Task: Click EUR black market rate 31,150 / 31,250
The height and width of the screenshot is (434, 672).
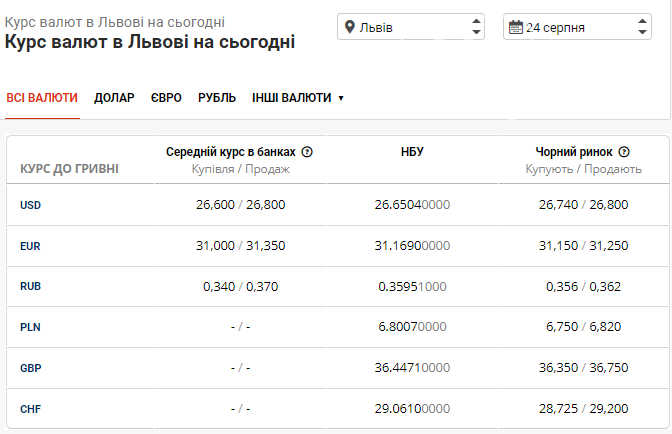Action: point(583,245)
